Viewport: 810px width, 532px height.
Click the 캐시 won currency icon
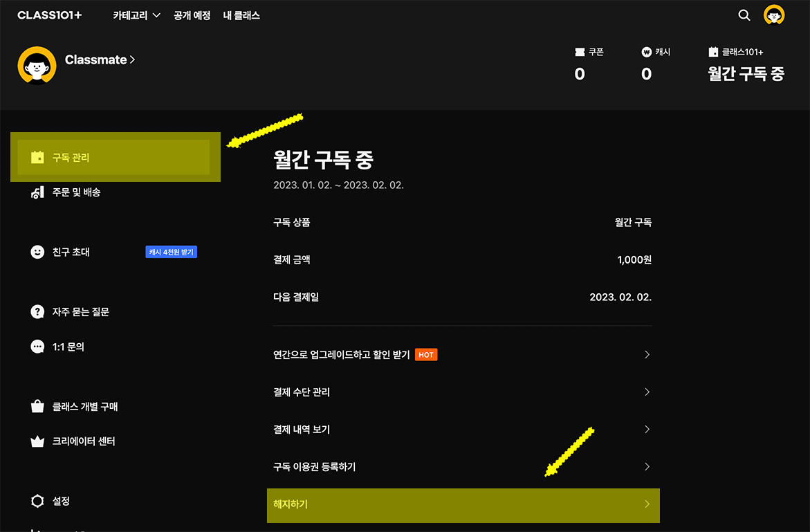click(645, 51)
